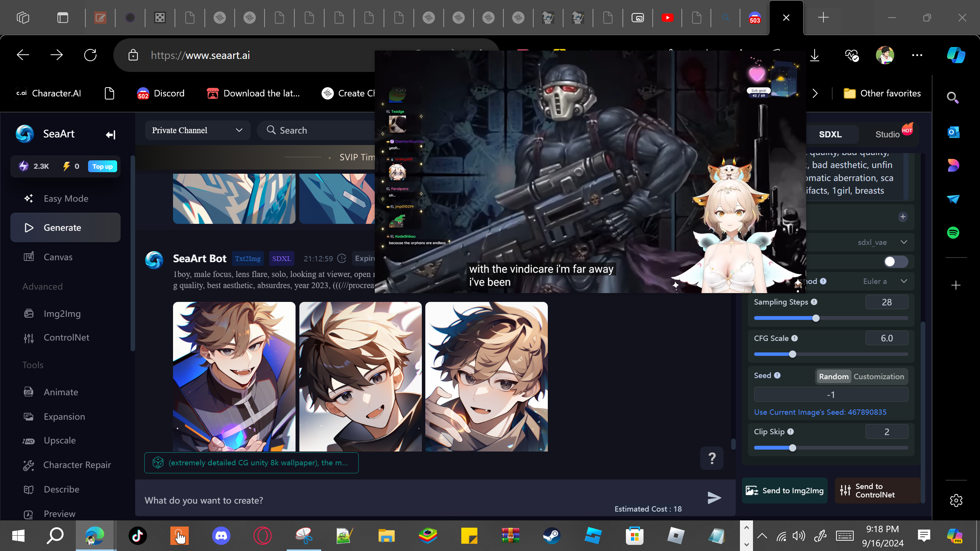Open the Edge Copilot icon
Screen dimensions: 980x551
[x=956, y=55]
